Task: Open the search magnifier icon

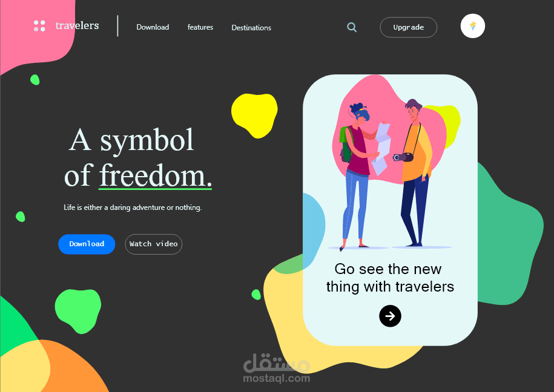Action: (352, 27)
